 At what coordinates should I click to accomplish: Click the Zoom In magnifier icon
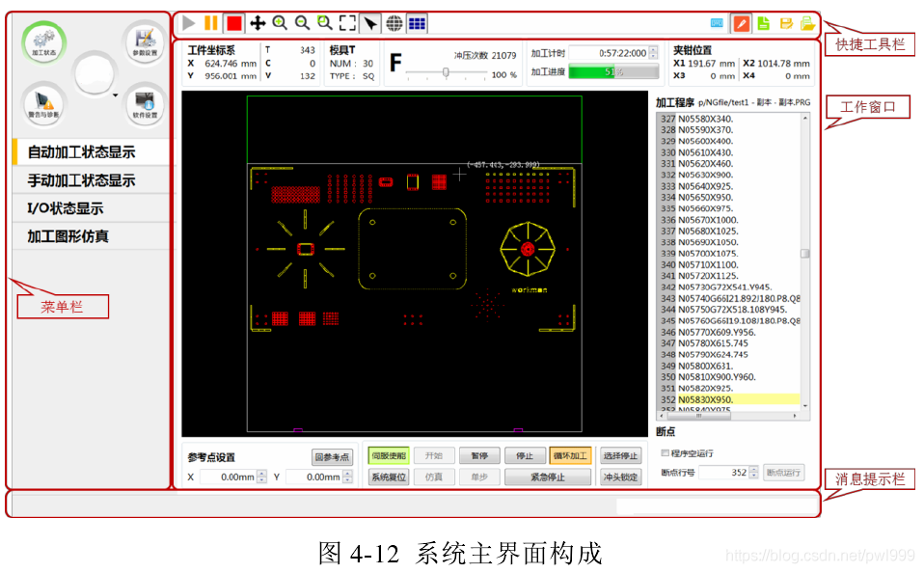click(280, 23)
